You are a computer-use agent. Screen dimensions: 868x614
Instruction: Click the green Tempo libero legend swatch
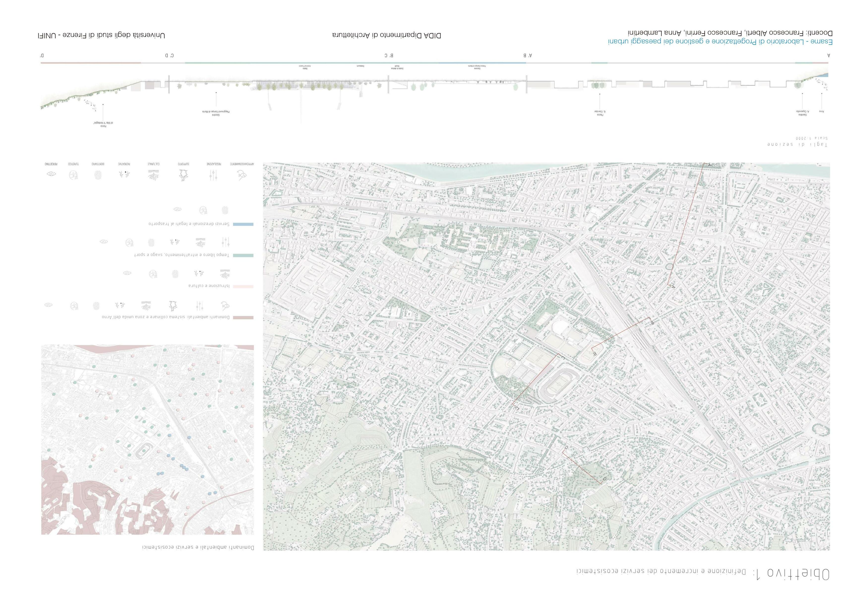coord(243,256)
